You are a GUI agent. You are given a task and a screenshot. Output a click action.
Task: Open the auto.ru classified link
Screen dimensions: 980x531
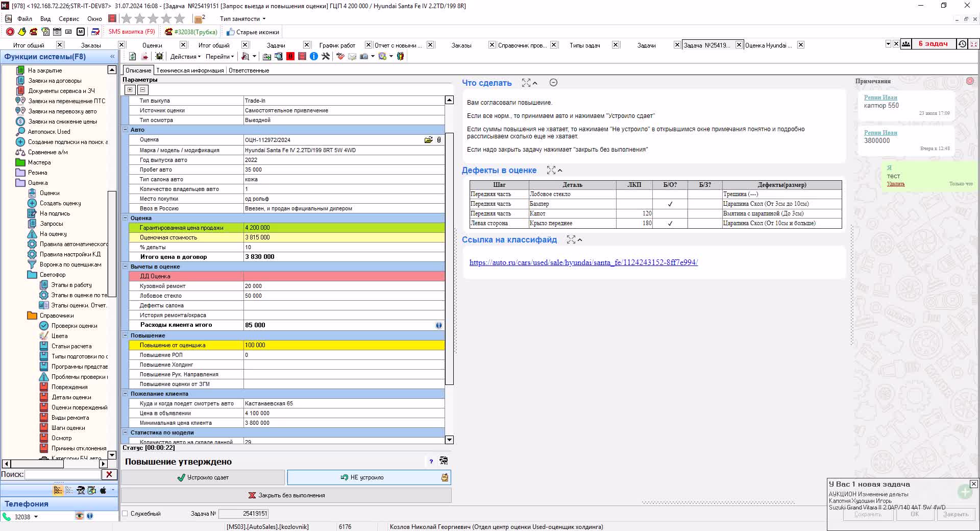click(583, 262)
